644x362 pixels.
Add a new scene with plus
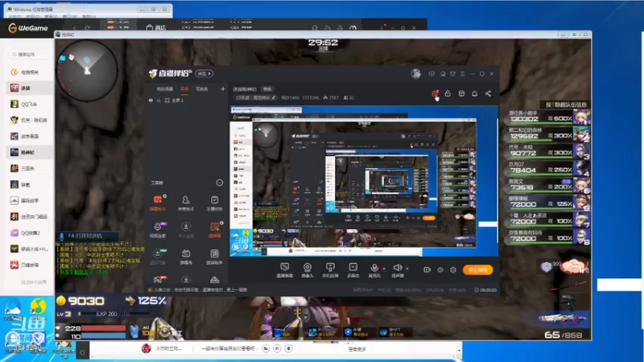coord(223,88)
